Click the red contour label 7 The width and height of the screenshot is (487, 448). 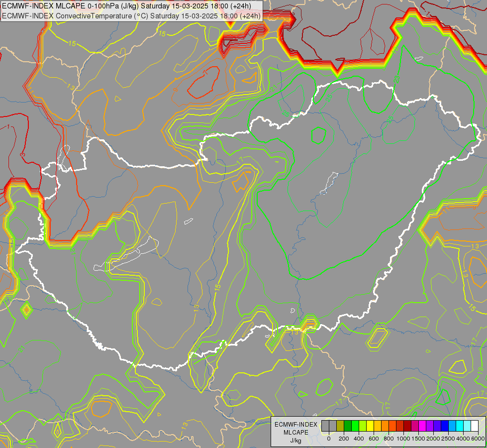(205, 72)
